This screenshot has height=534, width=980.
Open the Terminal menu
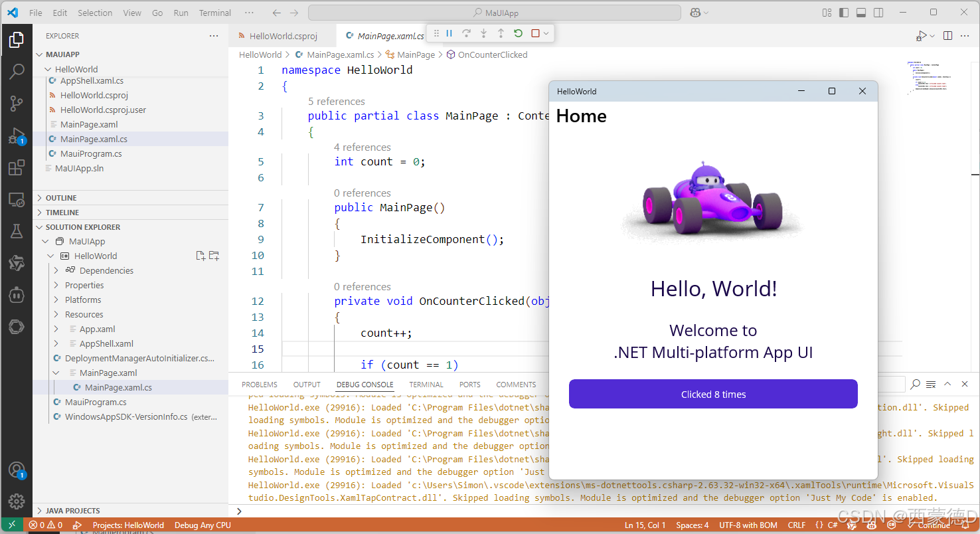[x=215, y=13]
